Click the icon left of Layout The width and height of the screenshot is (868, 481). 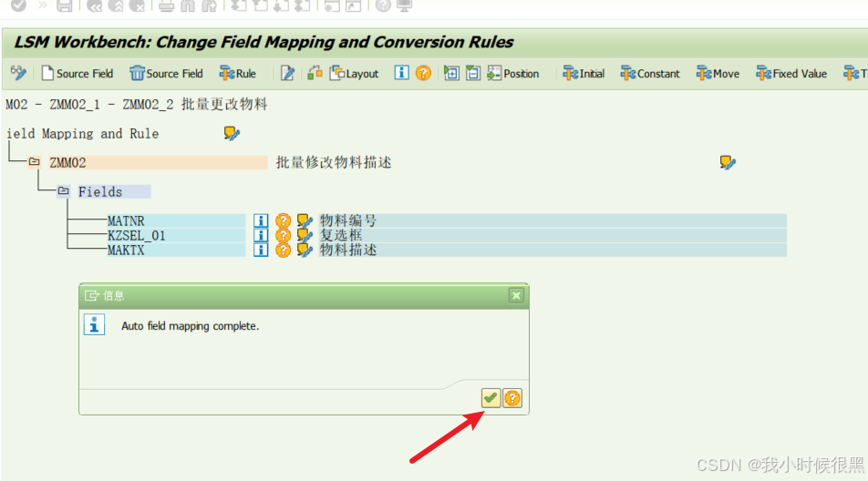pos(315,73)
